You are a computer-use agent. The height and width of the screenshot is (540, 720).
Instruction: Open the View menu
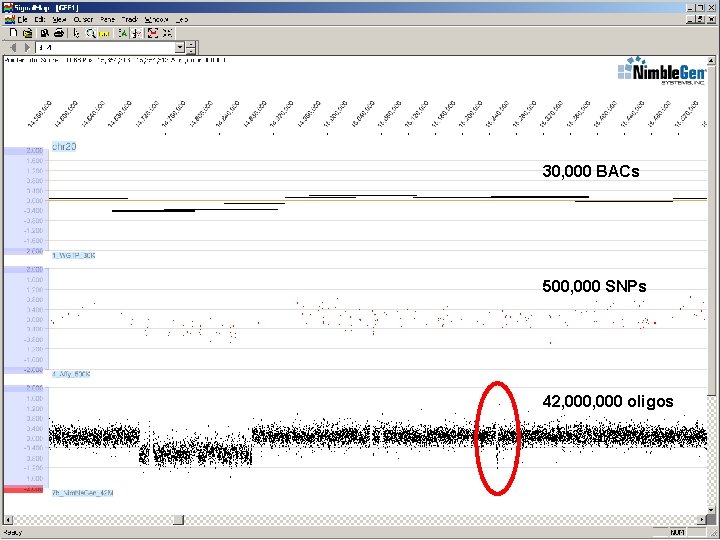point(59,20)
